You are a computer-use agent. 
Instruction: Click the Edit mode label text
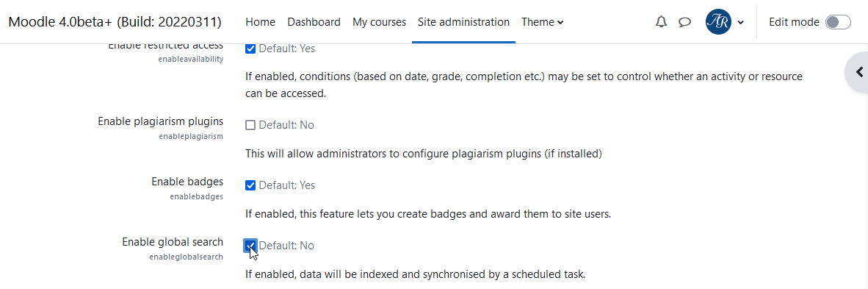click(x=794, y=22)
